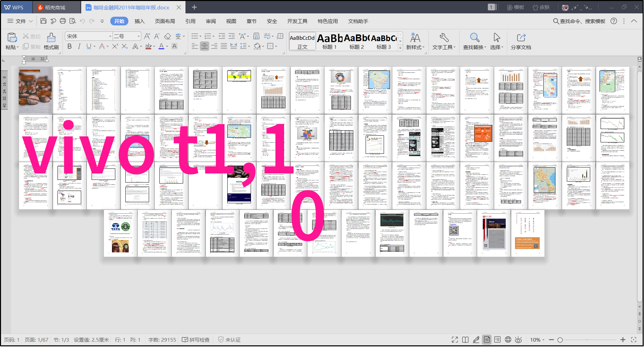Toggle spell check (拼写检查) in status bar
Image resolution: width=644 pixels, height=347 pixels.
coord(196,340)
